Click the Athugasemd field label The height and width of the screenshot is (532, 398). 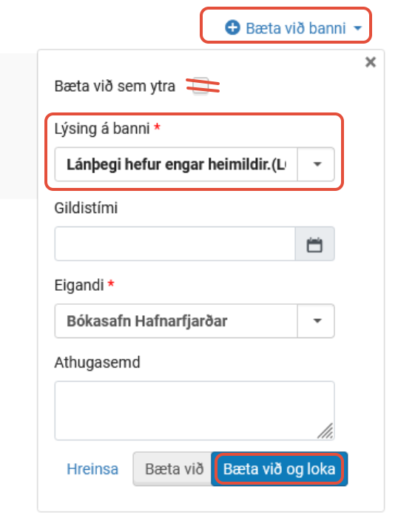pos(97,363)
